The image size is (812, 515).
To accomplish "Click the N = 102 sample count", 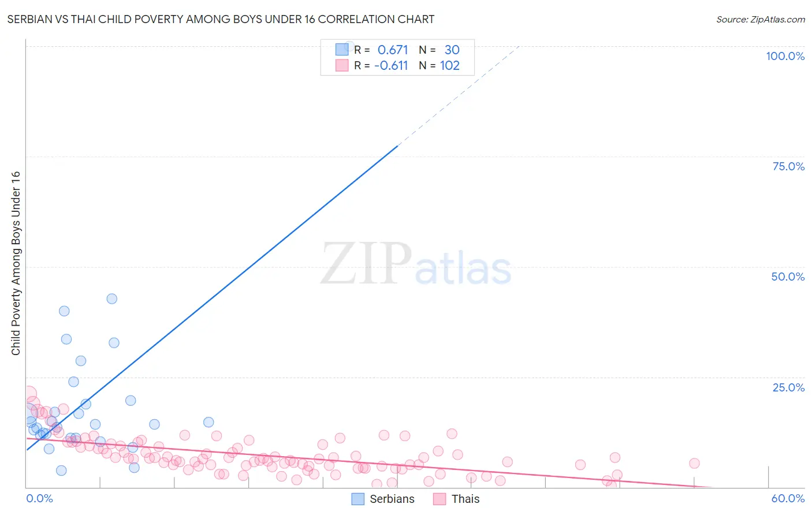I will tap(439, 65).
